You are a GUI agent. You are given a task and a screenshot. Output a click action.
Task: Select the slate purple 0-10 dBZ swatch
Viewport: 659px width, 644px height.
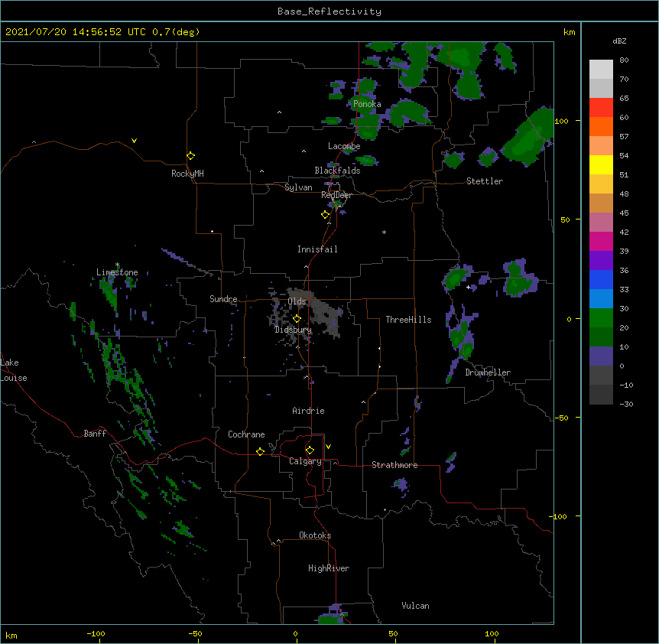click(x=601, y=356)
